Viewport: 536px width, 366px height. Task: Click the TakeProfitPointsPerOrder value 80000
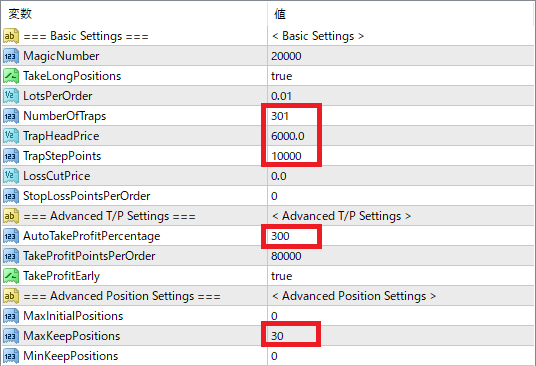pos(286,256)
